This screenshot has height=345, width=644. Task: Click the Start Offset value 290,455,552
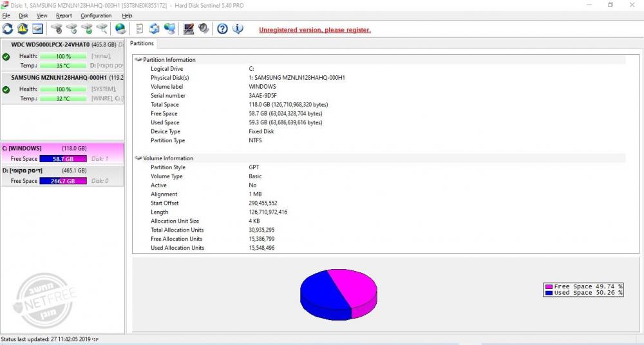click(263, 203)
